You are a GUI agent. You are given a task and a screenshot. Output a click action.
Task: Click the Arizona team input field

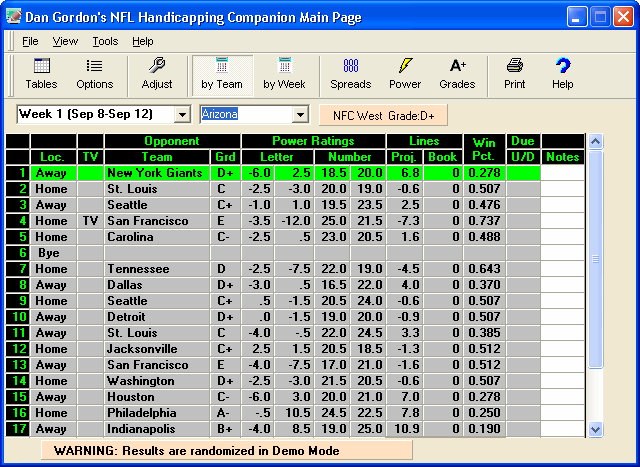[247, 114]
